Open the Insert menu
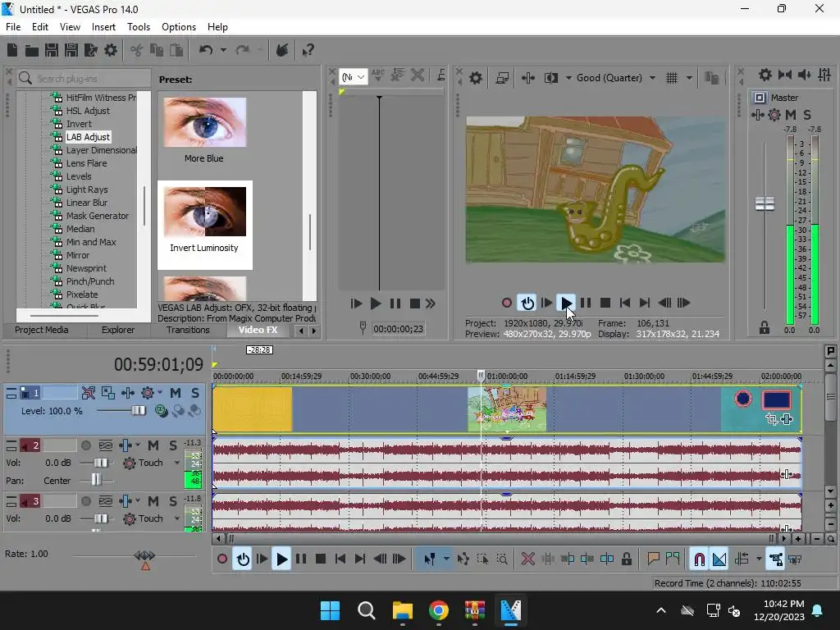840x630 pixels. click(103, 27)
